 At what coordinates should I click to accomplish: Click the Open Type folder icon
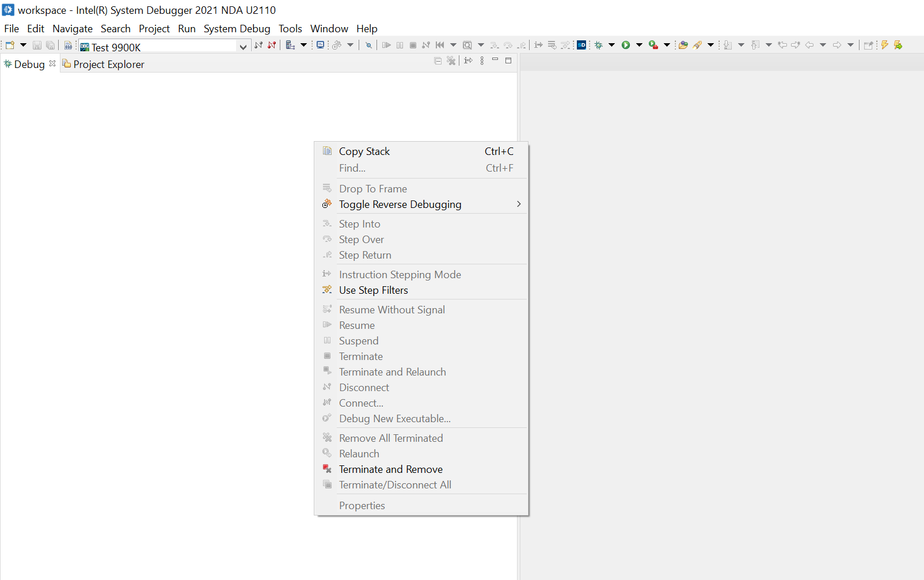click(x=683, y=45)
